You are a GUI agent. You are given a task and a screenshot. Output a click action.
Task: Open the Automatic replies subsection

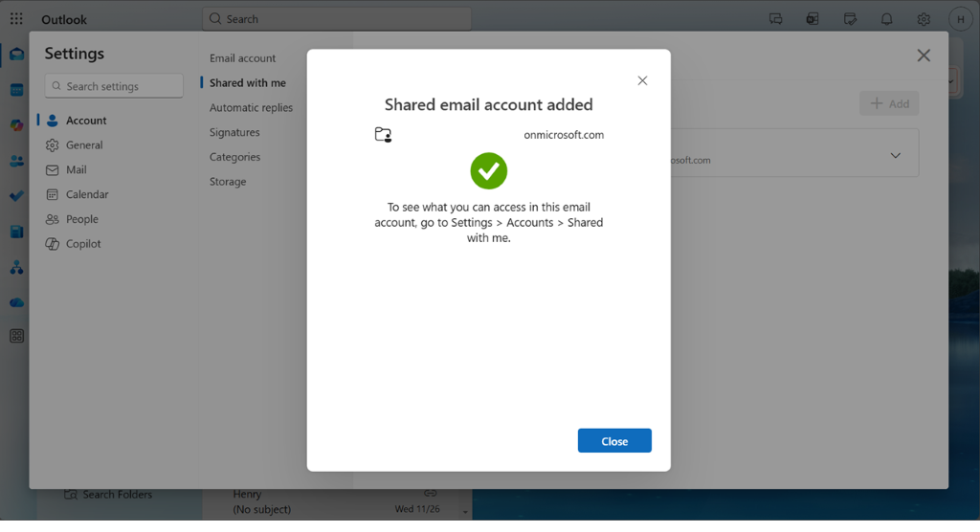tap(252, 107)
